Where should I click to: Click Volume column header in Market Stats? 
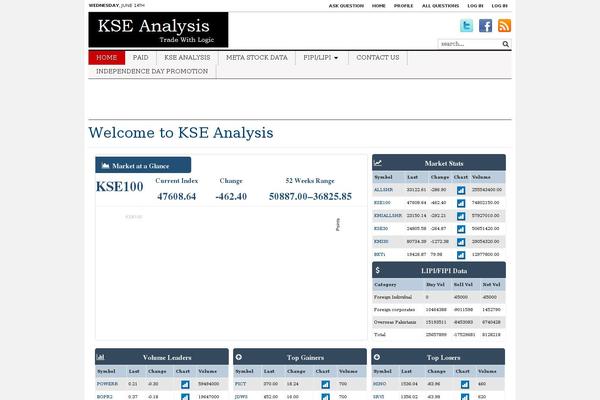click(x=481, y=177)
